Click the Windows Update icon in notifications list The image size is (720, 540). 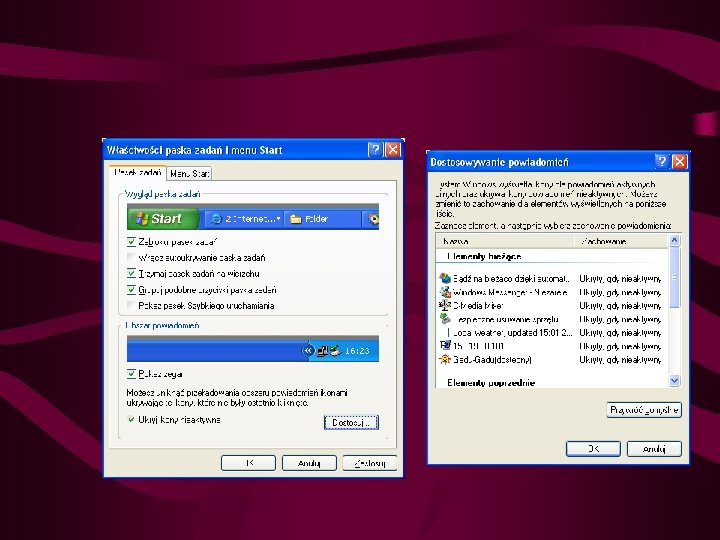coord(445,278)
